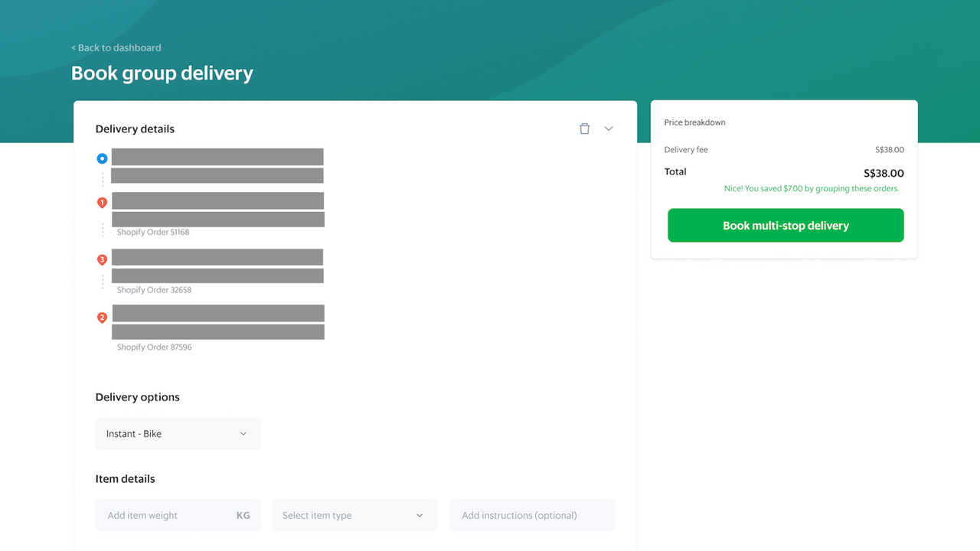Select the blue pickup location marker
The width and height of the screenshot is (980, 551).
tap(102, 158)
